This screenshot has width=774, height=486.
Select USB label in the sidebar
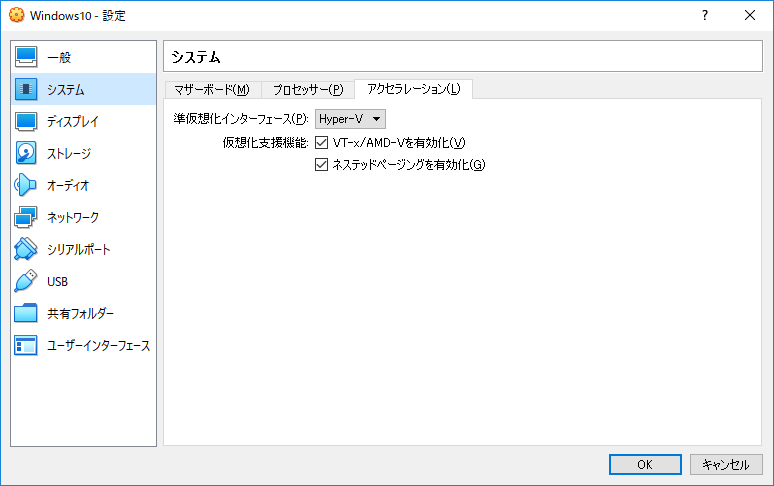57,282
